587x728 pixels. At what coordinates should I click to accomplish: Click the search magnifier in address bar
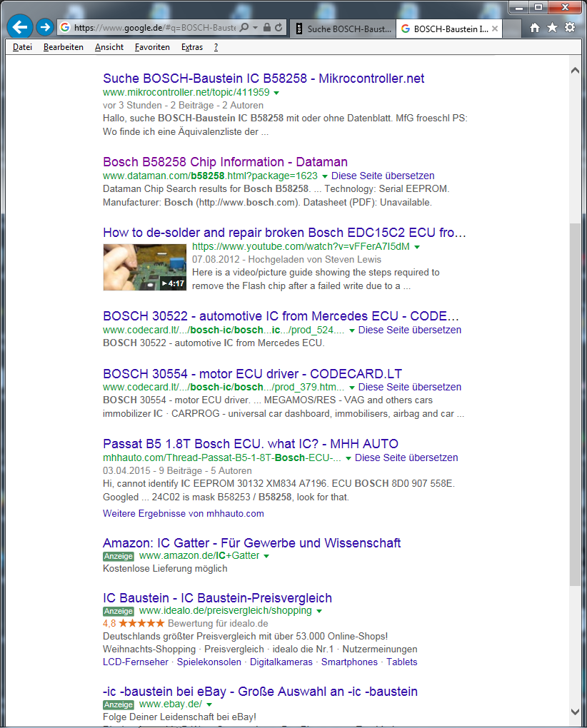(244, 27)
